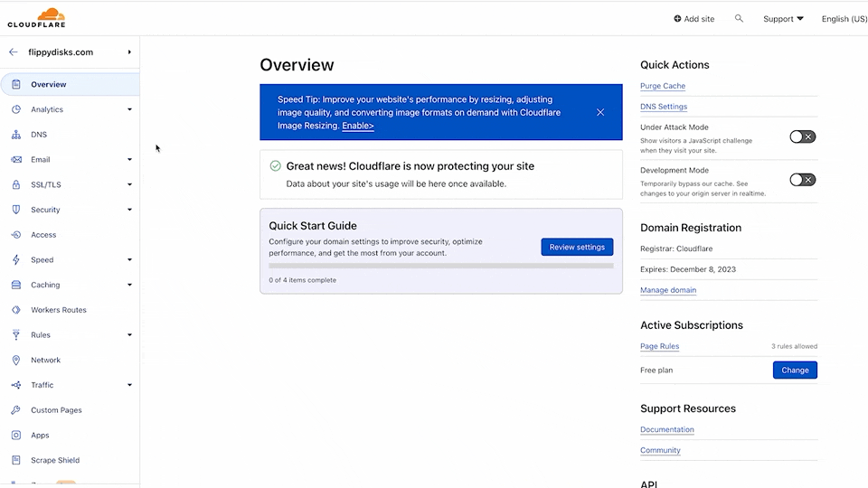The width and height of the screenshot is (868, 488).
Task: Click the Overview document icon in sidebar
Action: (x=16, y=84)
